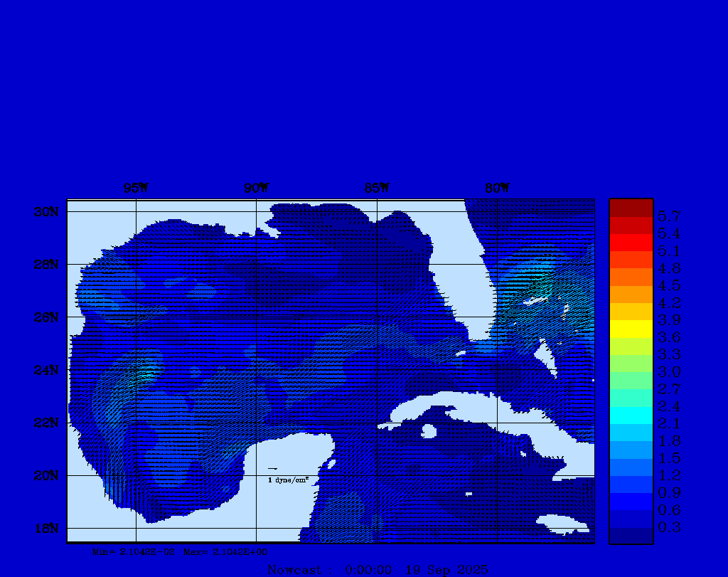Click the 95W longitude label
Viewport: 728px width, 577px height.
pyautogui.click(x=136, y=189)
